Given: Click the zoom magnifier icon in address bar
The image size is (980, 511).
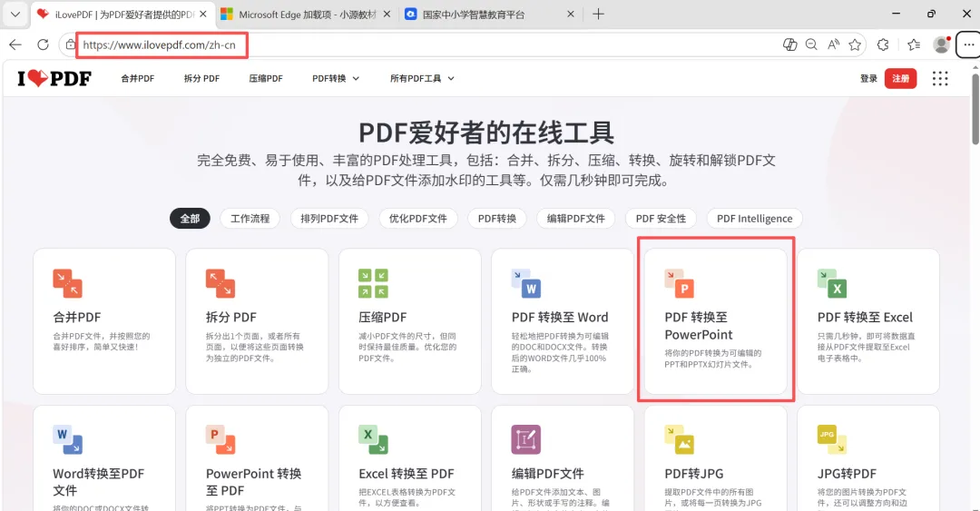Looking at the screenshot, I should [x=811, y=44].
